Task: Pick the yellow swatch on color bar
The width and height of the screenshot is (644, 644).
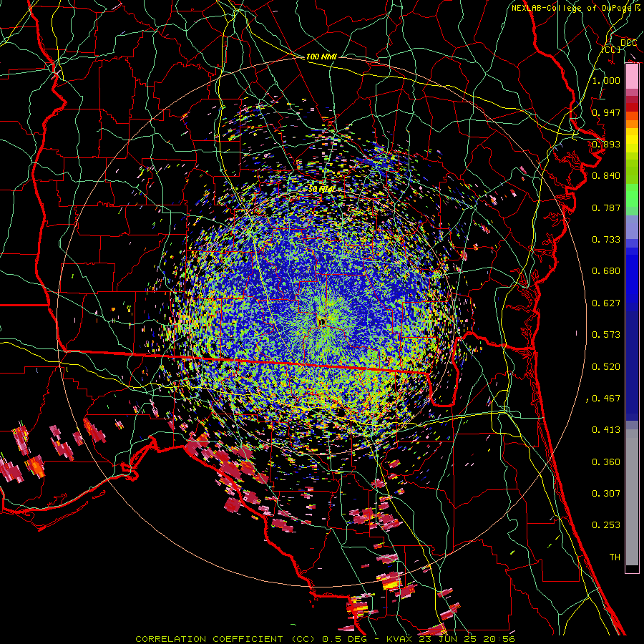Action: tap(632, 140)
